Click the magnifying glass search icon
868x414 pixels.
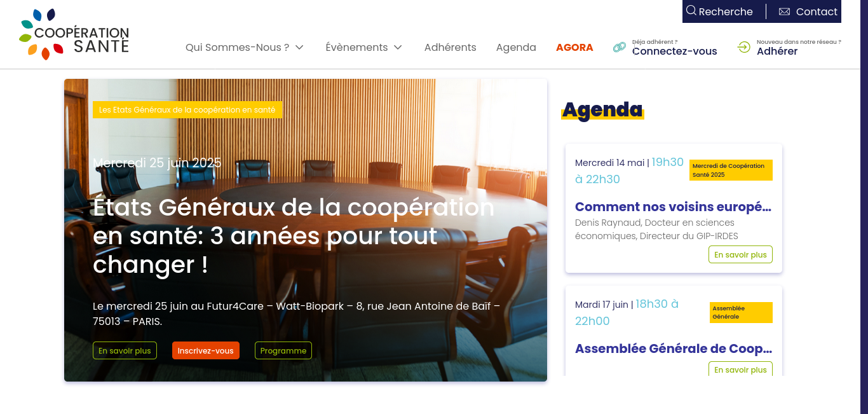tap(691, 11)
